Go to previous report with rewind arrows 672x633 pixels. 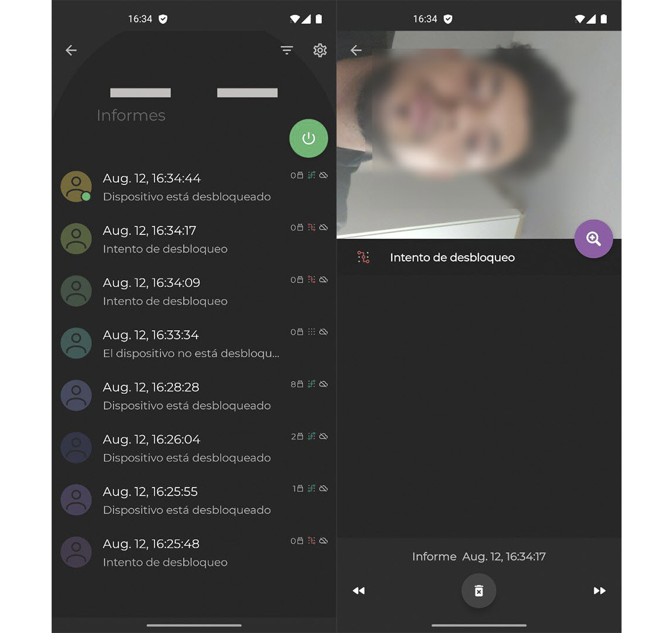(x=359, y=591)
